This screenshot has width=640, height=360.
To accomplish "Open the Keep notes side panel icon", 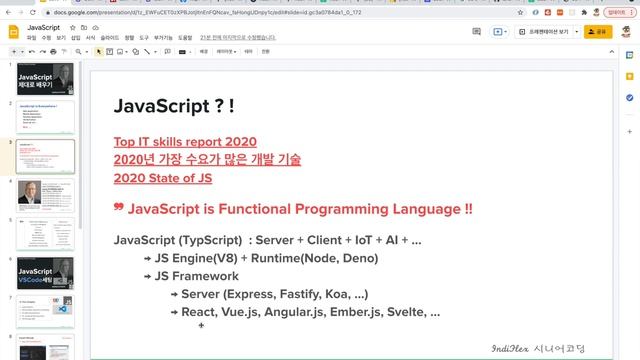I will coord(629,76).
